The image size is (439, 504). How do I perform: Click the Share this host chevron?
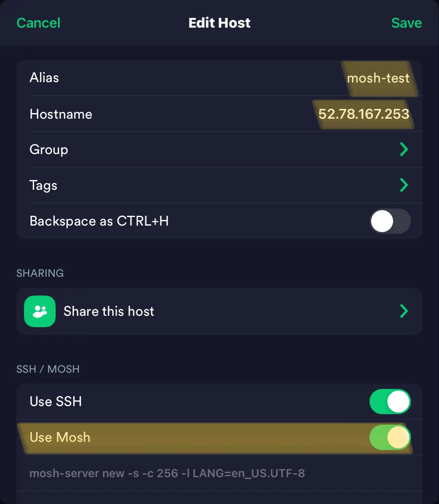pos(404,311)
